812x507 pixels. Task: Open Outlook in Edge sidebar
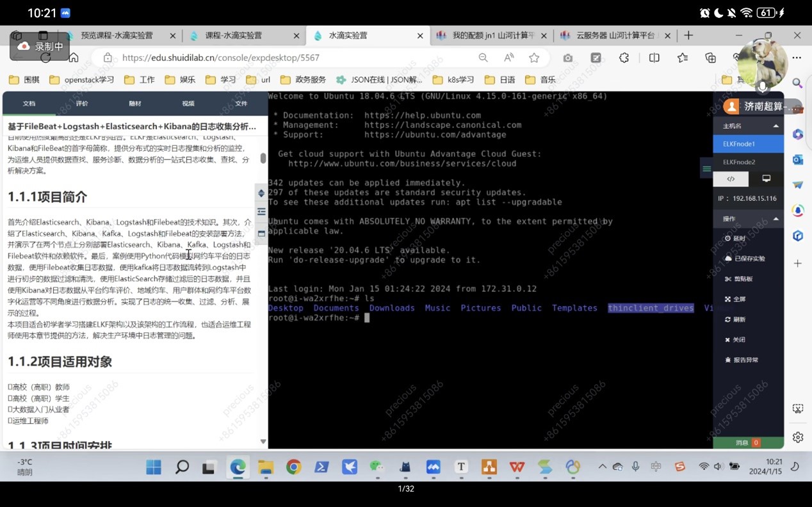point(798,159)
